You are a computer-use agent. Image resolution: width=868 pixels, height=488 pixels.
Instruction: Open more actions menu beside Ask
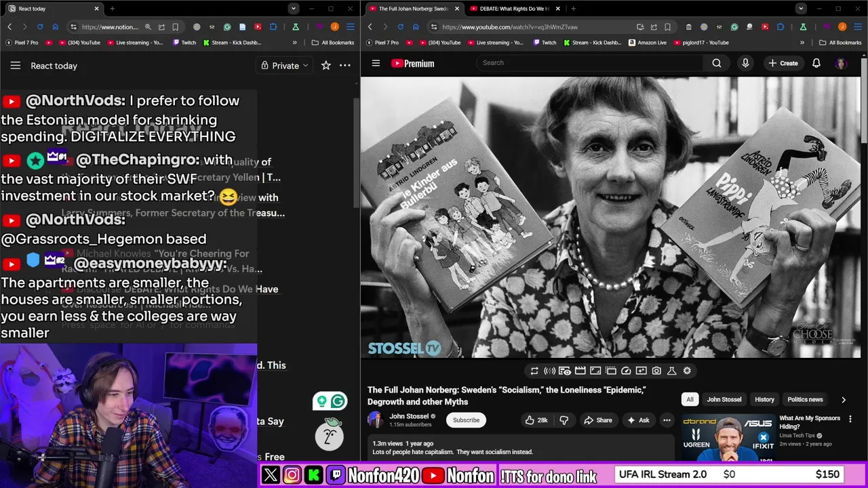667,420
